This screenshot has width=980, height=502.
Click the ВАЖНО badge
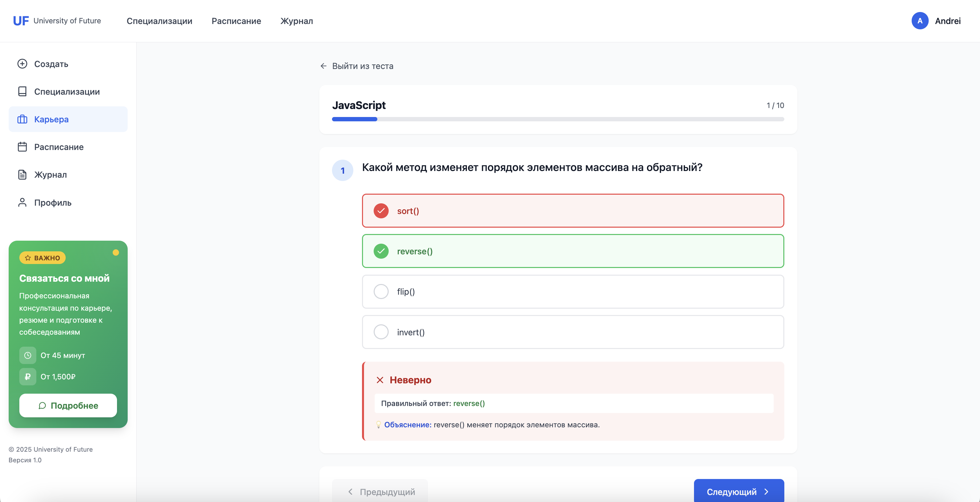[x=42, y=258]
